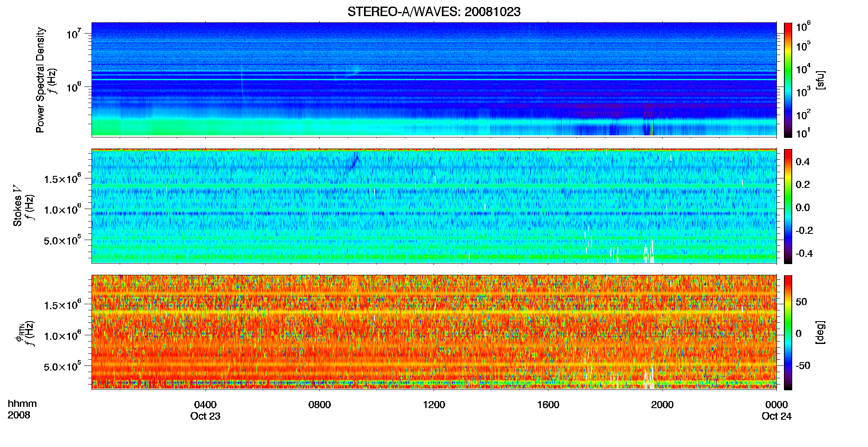Click the "0000" time axis label
Image resolution: width=868 pixels, height=447 pixels.
pos(776,404)
